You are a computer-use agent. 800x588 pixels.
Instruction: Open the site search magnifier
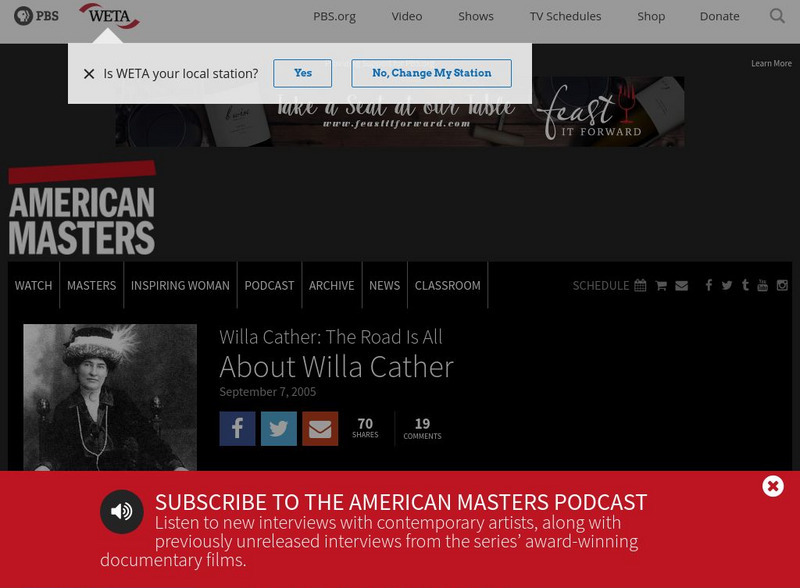(x=776, y=16)
